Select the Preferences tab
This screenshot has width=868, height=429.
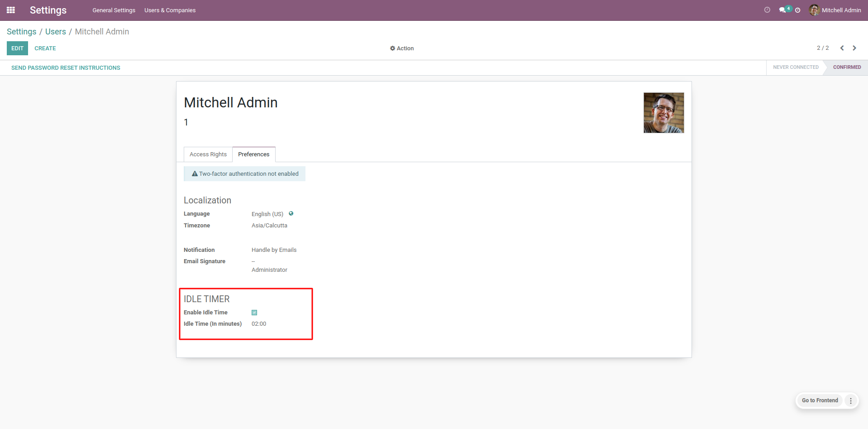click(x=254, y=154)
